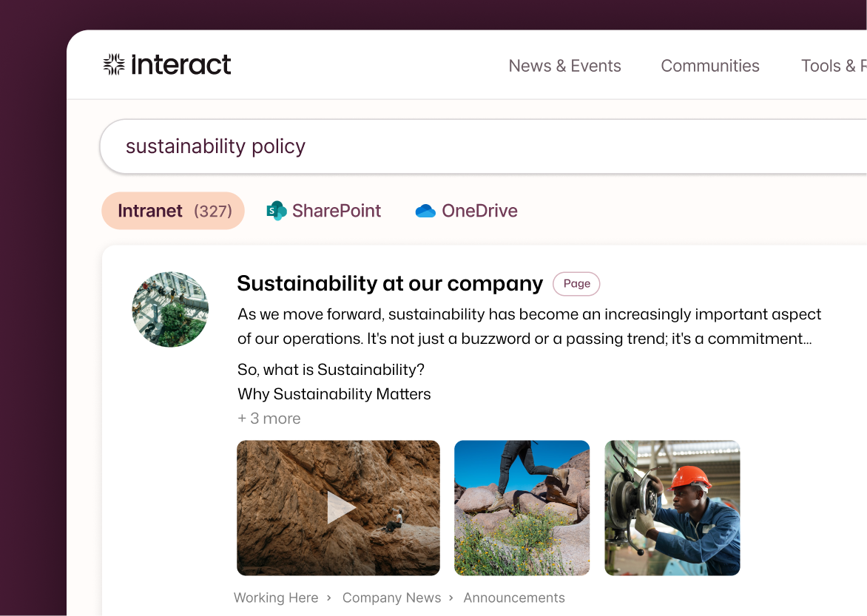Open the hiker on rocks image
This screenshot has height=616, width=867.
click(522, 507)
